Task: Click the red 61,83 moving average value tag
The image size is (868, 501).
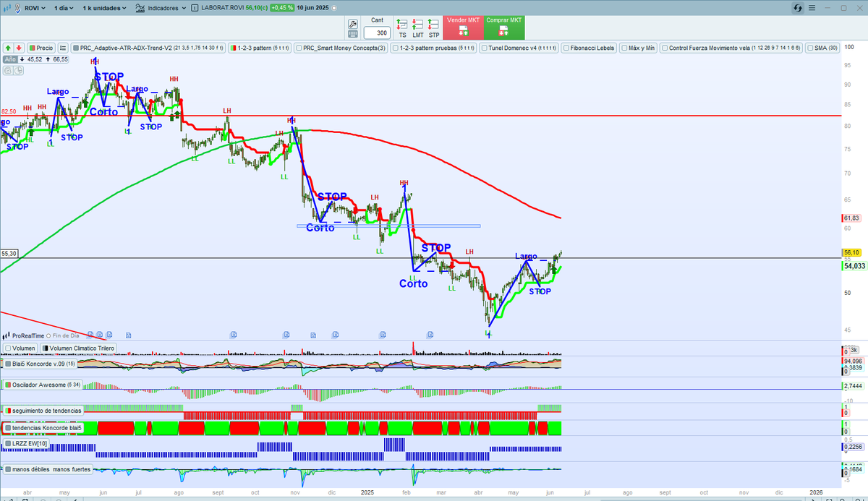Action: coord(851,218)
